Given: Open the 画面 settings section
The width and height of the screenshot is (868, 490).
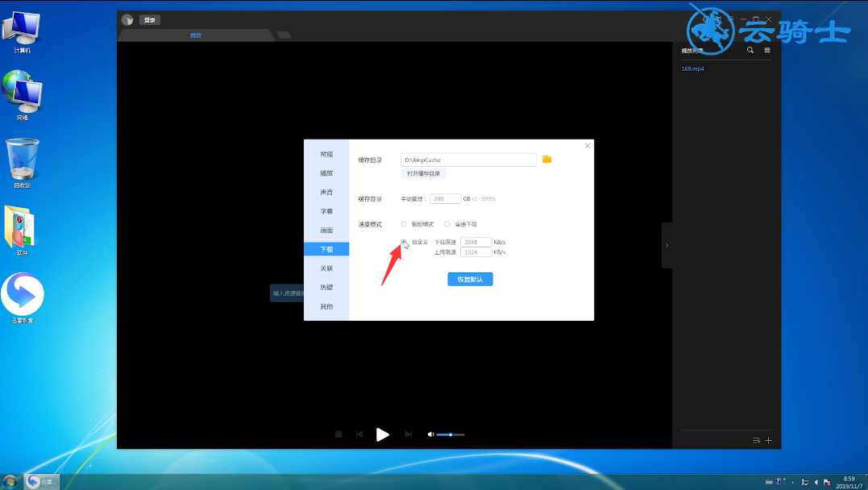Looking at the screenshot, I should point(326,230).
